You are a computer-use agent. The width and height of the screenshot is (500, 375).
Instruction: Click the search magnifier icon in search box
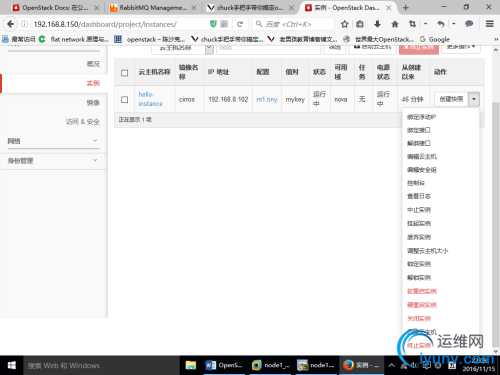pos(259,24)
